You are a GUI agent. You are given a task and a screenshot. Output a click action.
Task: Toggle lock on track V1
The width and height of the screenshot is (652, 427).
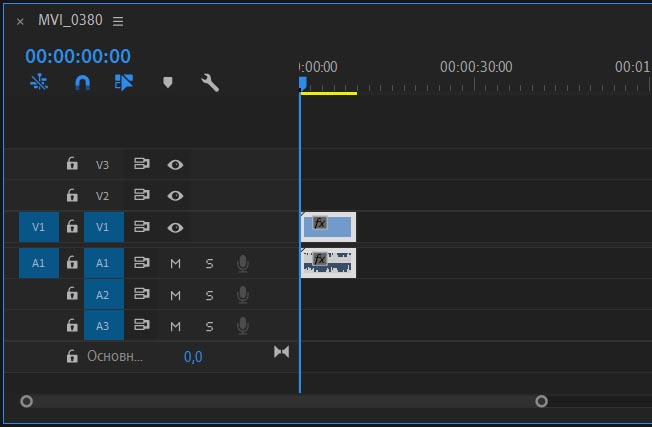(x=72, y=226)
